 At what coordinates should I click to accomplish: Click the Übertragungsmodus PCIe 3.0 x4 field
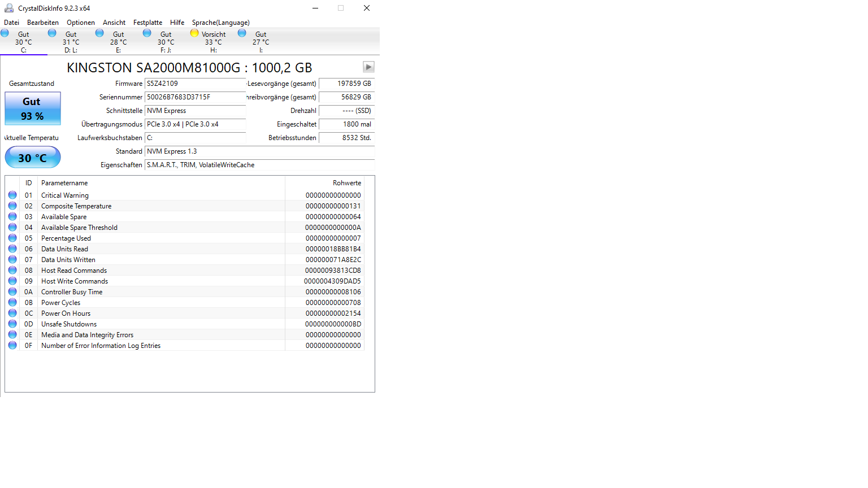point(196,124)
